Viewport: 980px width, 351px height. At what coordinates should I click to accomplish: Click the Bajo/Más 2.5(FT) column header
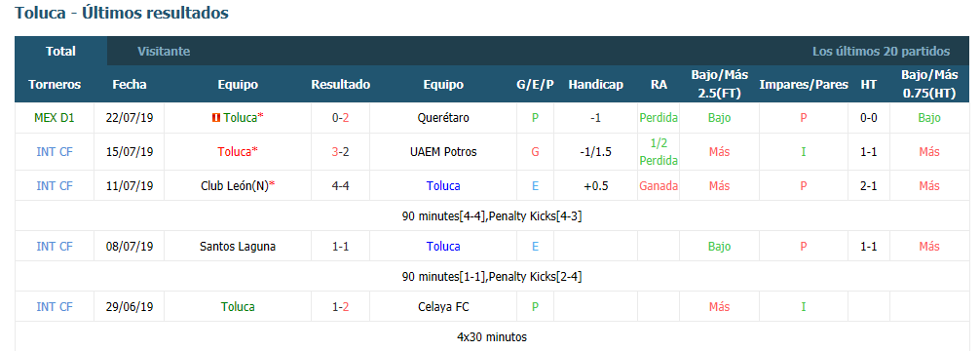coord(719,84)
